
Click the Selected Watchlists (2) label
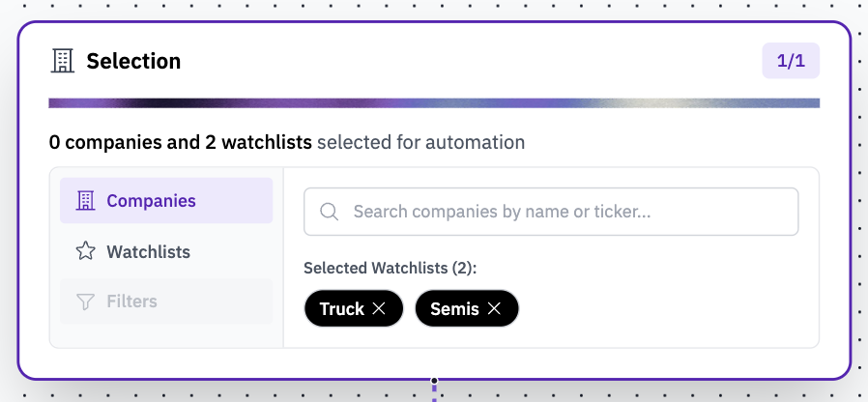391,268
